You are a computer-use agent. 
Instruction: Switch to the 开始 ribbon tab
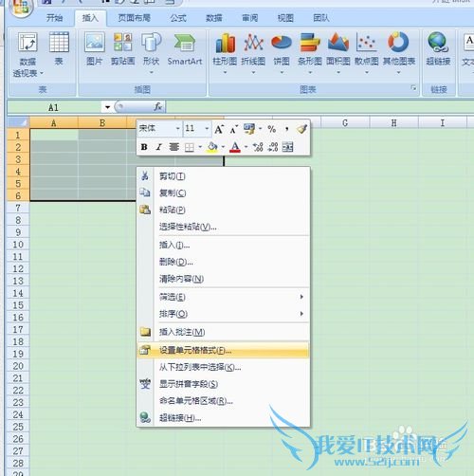coord(54,18)
